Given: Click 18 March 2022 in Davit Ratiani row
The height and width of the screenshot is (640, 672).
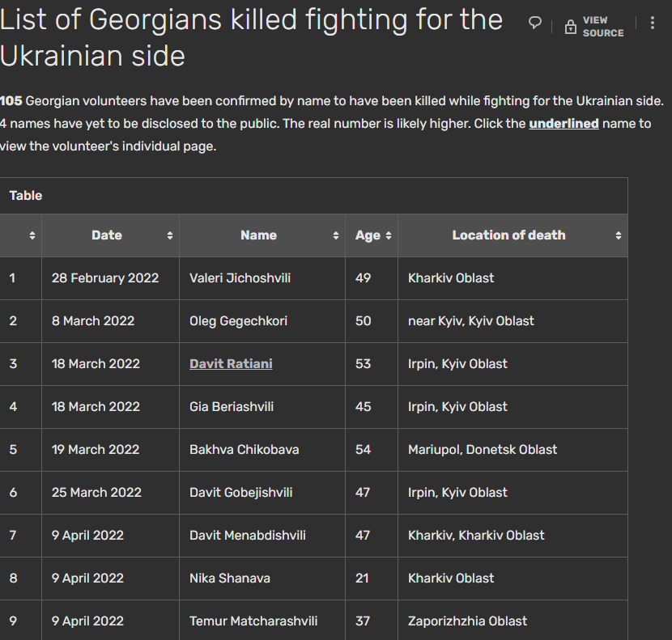Looking at the screenshot, I should (96, 364).
